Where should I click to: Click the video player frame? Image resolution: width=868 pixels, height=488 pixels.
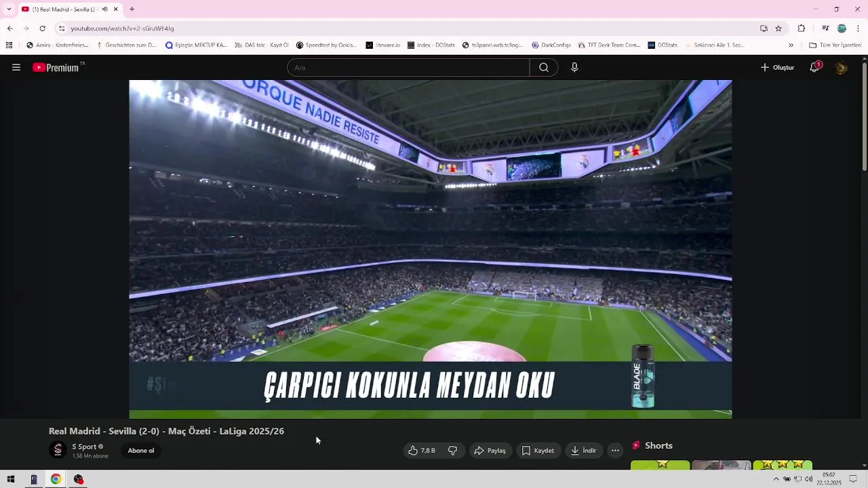(430, 249)
